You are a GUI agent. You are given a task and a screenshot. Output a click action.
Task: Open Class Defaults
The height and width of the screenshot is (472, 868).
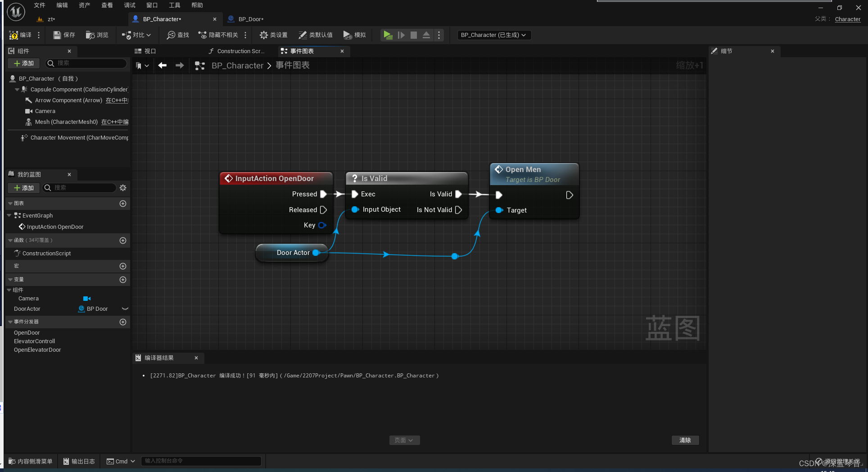coord(316,35)
